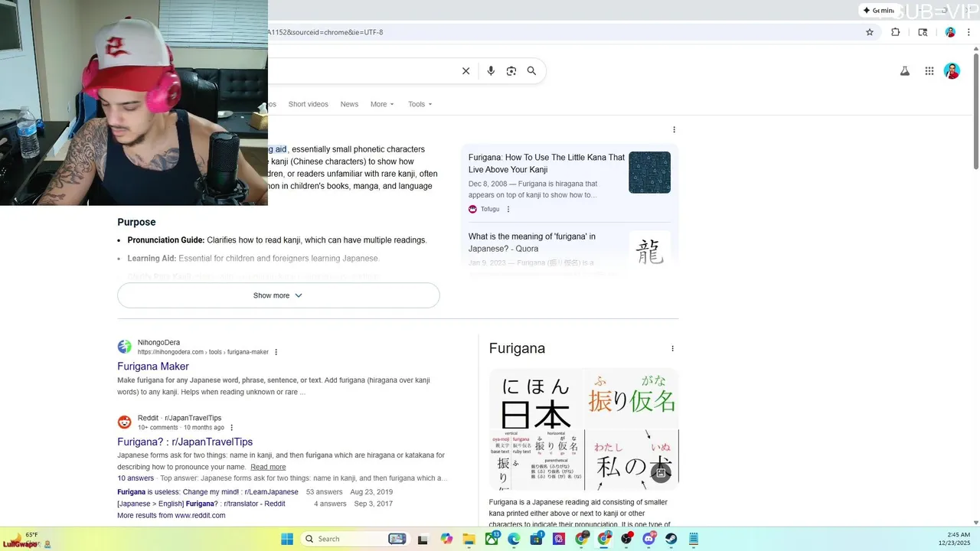980x551 pixels.
Task: Open the Windows Start menu
Action: pyautogui.click(x=287, y=539)
